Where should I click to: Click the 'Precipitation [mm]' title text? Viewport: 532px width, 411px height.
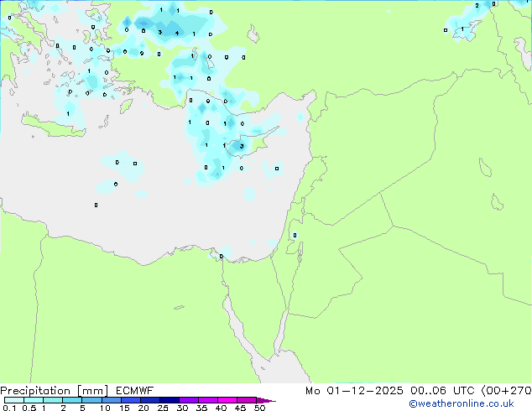(x=55, y=391)
